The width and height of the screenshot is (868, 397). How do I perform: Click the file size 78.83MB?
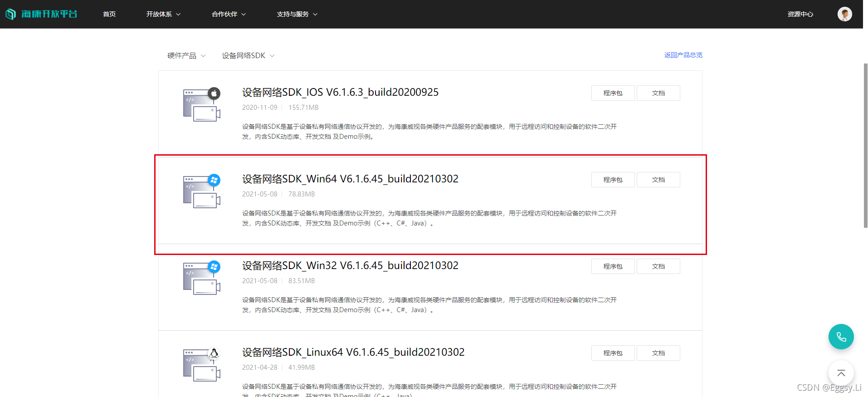302,194
